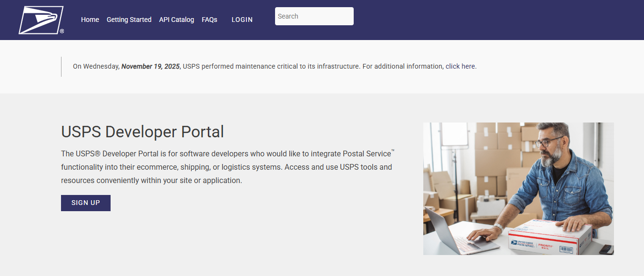Click the LOGIN link

[242, 20]
